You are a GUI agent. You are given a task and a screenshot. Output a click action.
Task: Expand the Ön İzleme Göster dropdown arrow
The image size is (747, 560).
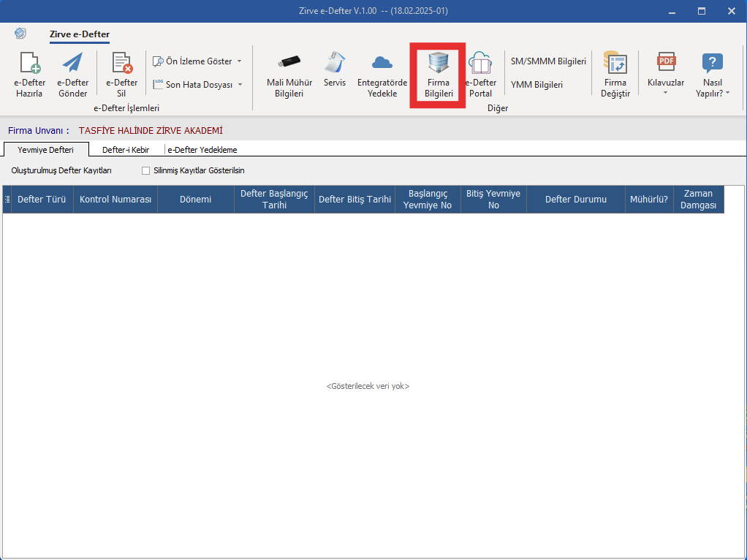coord(240,61)
